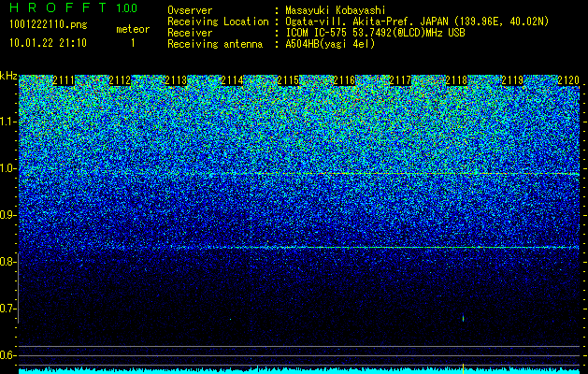Click the 2119 time axis label
Viewport: 588px width, 374px height.
click(512, 80)
